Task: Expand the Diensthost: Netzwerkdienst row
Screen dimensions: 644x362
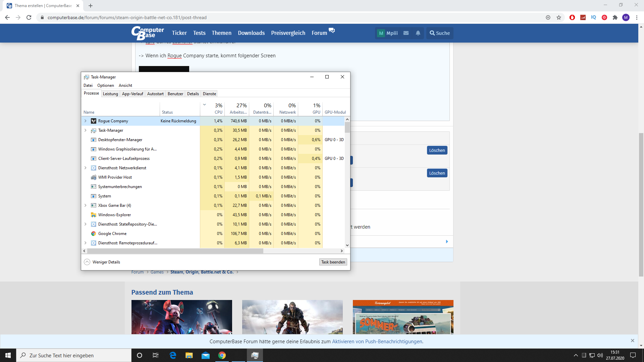Action: click(86, 168)
